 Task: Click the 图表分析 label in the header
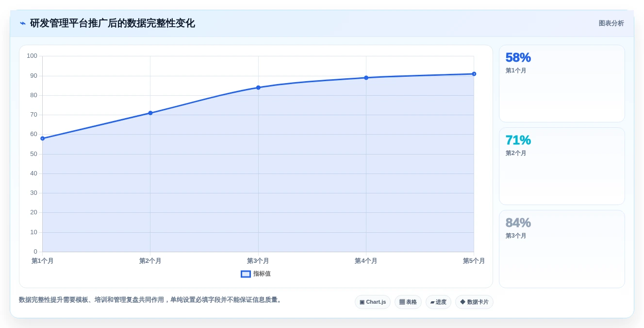(611, 23)
